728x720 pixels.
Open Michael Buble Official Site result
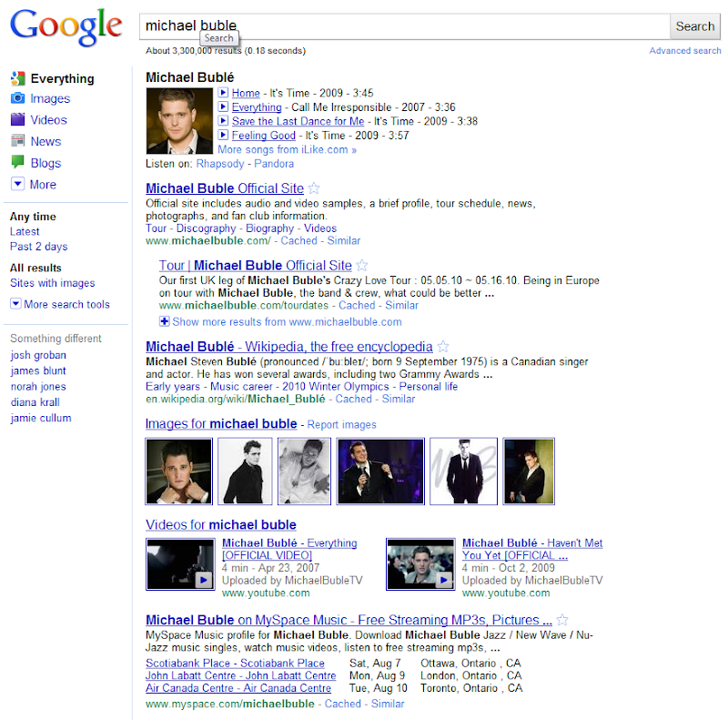(225, 188)
